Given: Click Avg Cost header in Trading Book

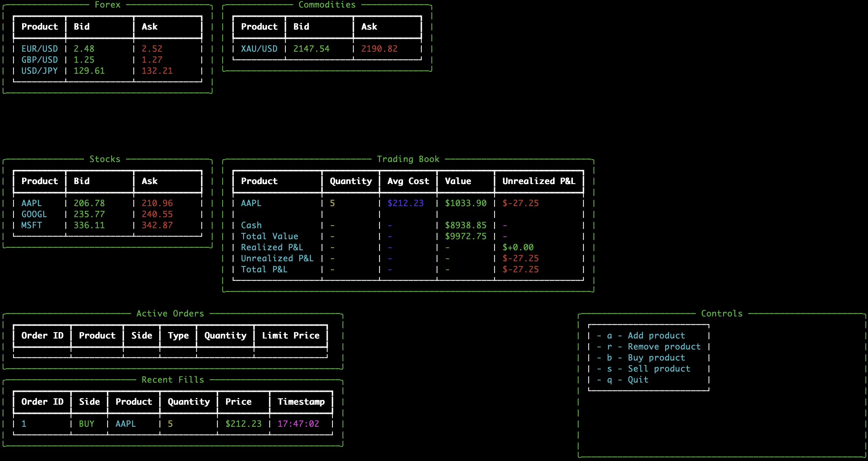Looking at the screenshot, I should tap(408, 181).
